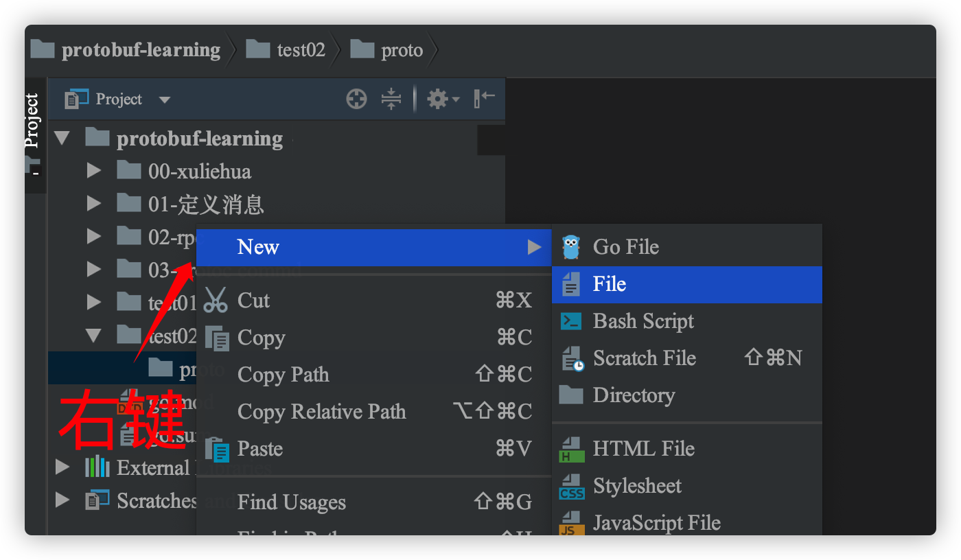Click the Scratch File clock icon
This screenshot has height=560, width=961.
[x=570, y=358]
